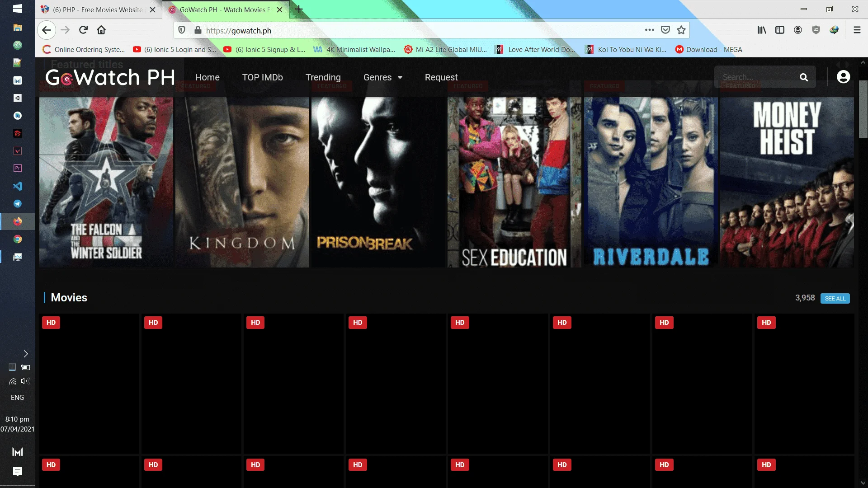Reload the gowatch.ph page
Screen dimensions: 868x488
(x=83, y=30)
